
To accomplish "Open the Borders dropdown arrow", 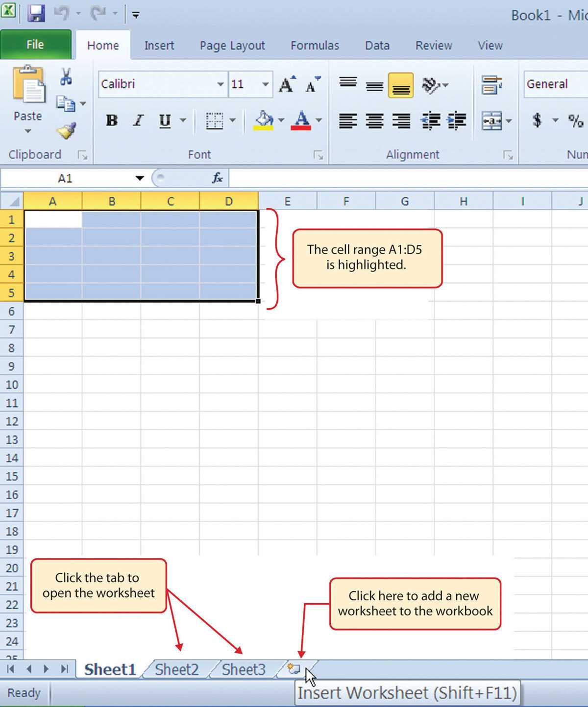I will (233, 121).
